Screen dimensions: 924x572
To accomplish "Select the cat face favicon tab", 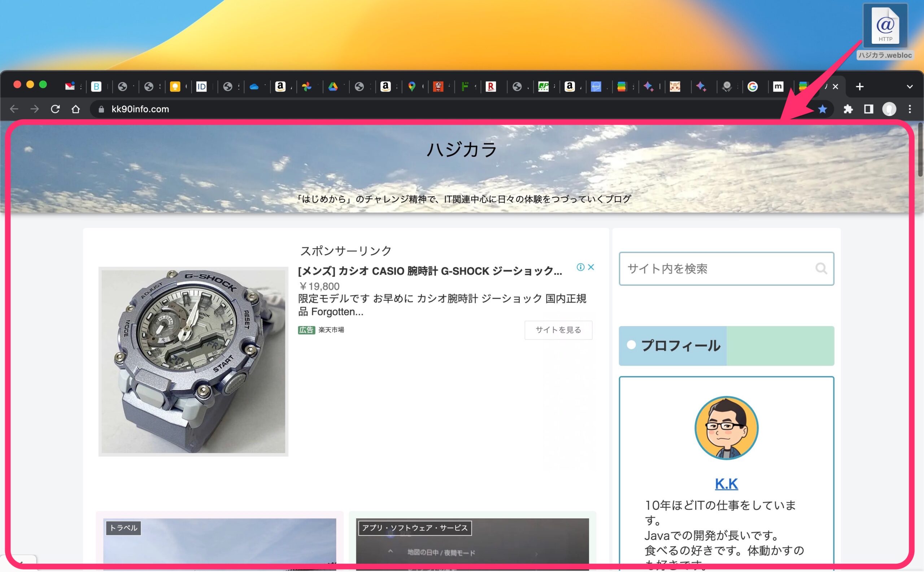I will [675, 87].
